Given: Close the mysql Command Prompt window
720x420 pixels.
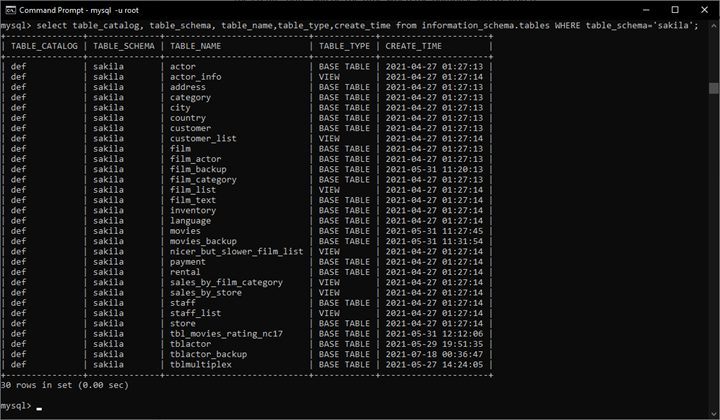Looking at the screenshot, I should (x=704, y=10).
